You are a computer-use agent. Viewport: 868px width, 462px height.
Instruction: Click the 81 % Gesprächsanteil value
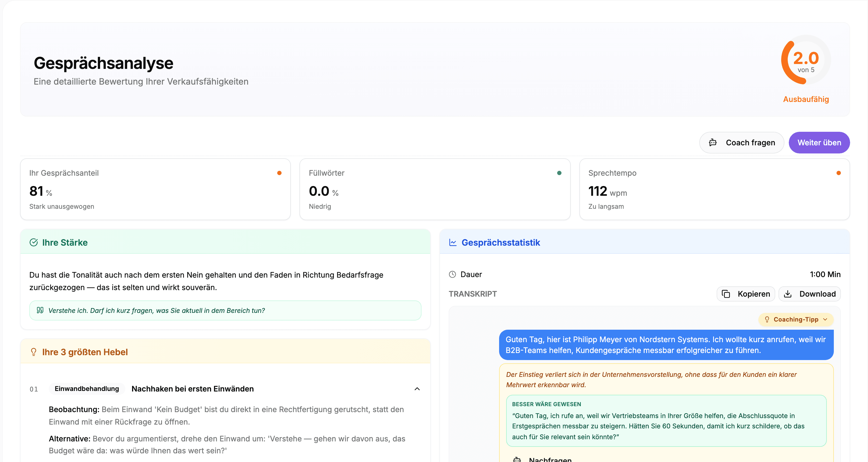click(x=41, y=191)
